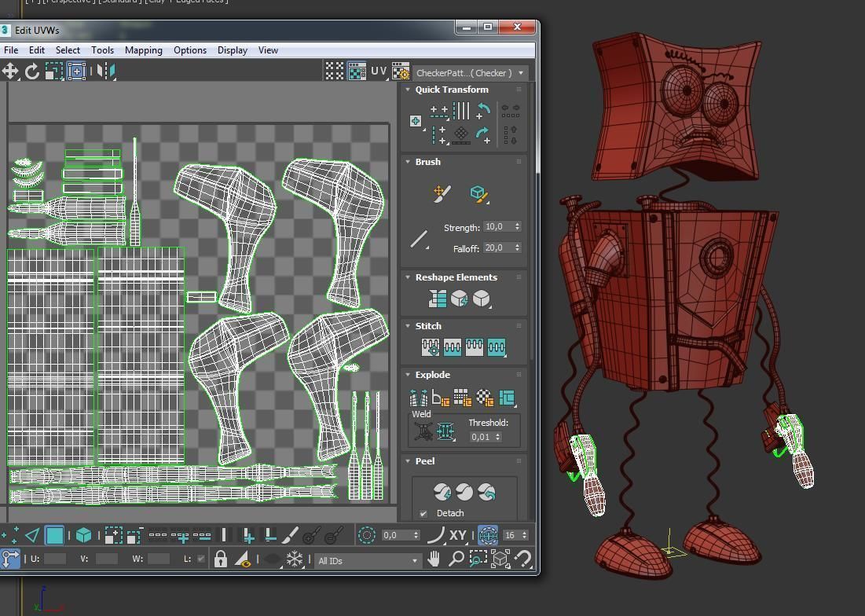
Task: Click the Lock Selection padlock icon
Action: click(x=221, y=560)
